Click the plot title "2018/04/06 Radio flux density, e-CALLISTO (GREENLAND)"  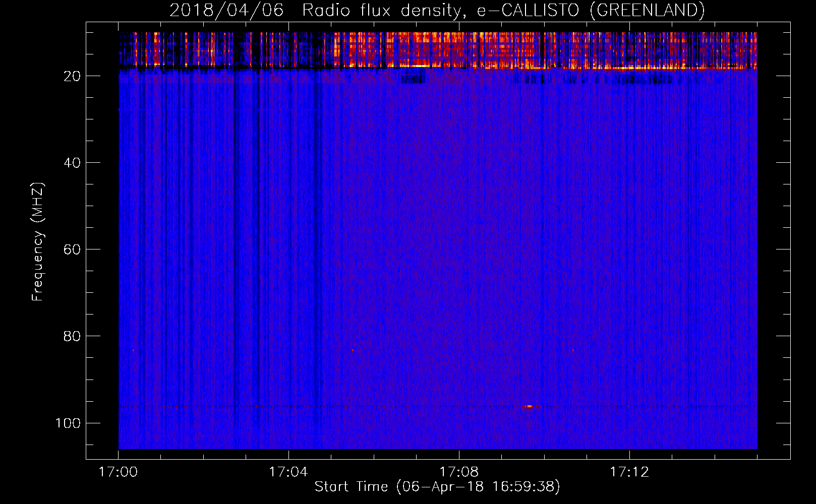tap(437, 10)
